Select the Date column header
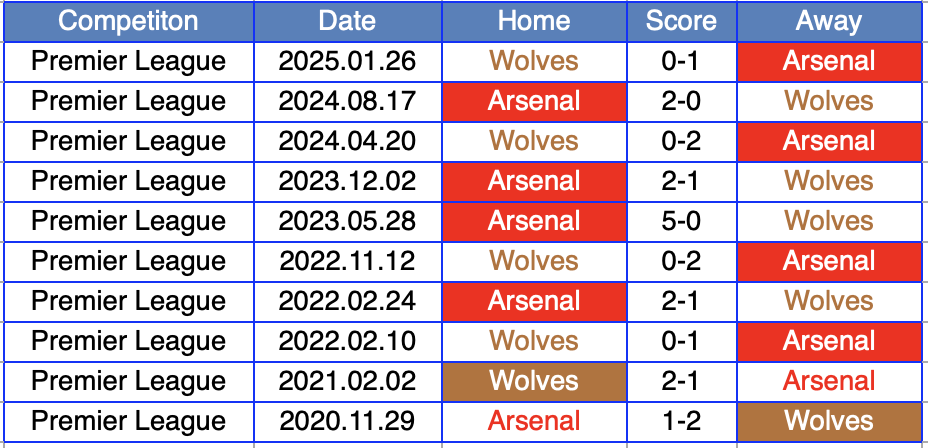The width and height of the screenshot is (928, 448). click(x=347, y=21)
